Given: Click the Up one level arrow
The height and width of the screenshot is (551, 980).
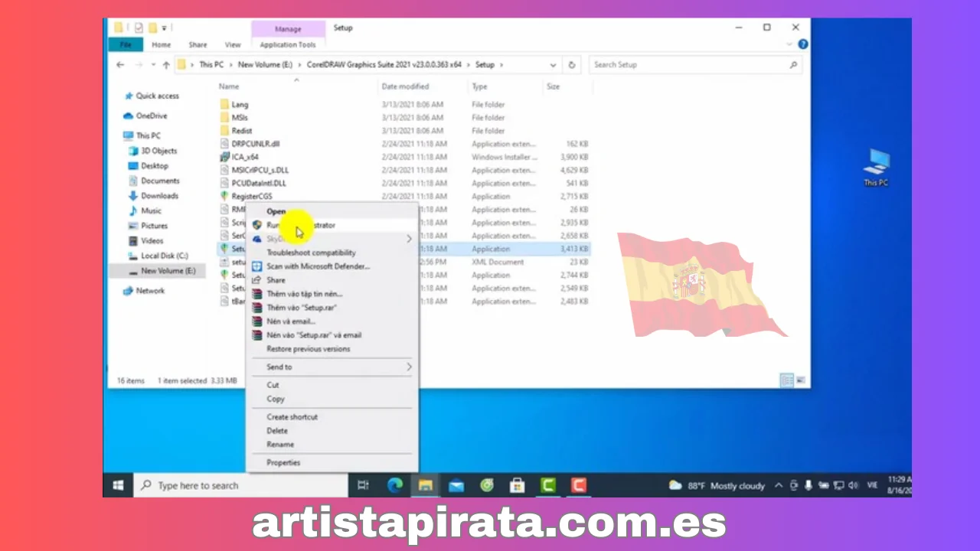Looking at the screenshot, I should tap(166, 65).
